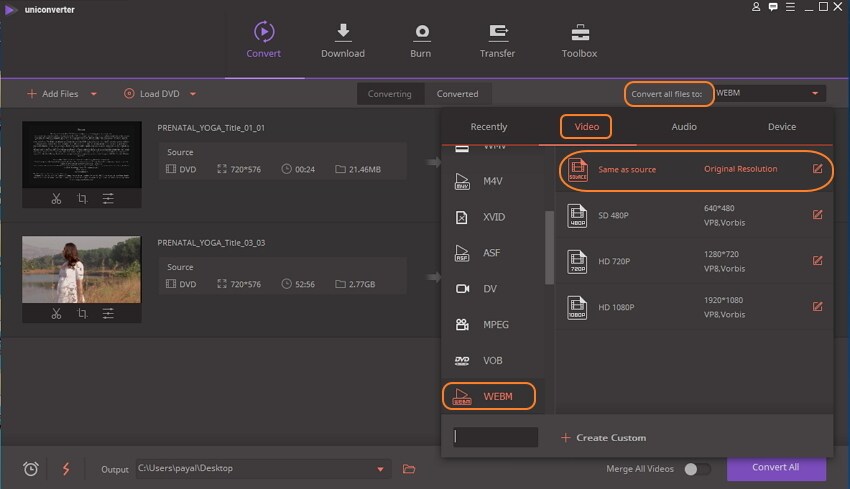850x489 pixels.
Task: Open the feedback message icon
Action: pyautogui.click(x=773, y=7)
